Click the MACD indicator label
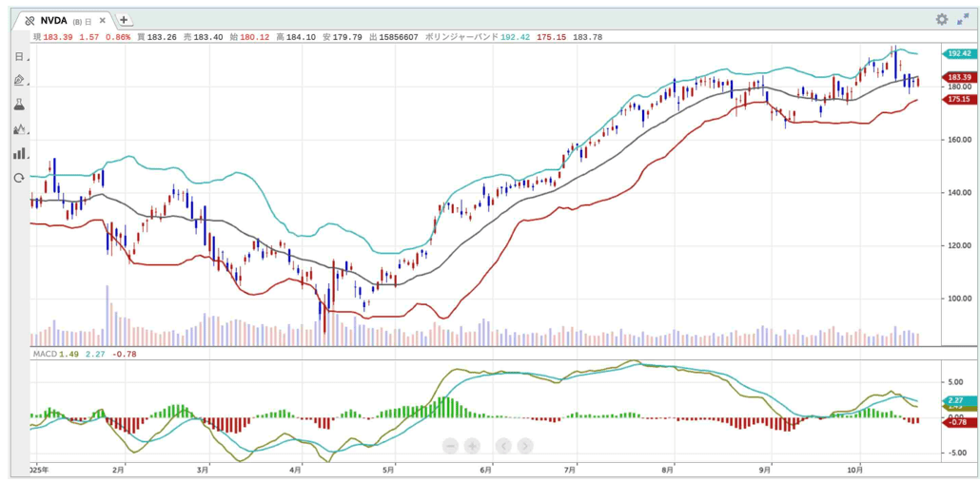The height and width of the screenshot is (483, 980). [44, 355]
